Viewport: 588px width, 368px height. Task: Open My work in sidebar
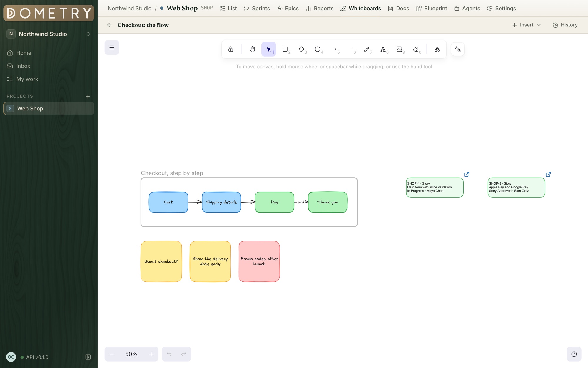click(x=49, y=79)
